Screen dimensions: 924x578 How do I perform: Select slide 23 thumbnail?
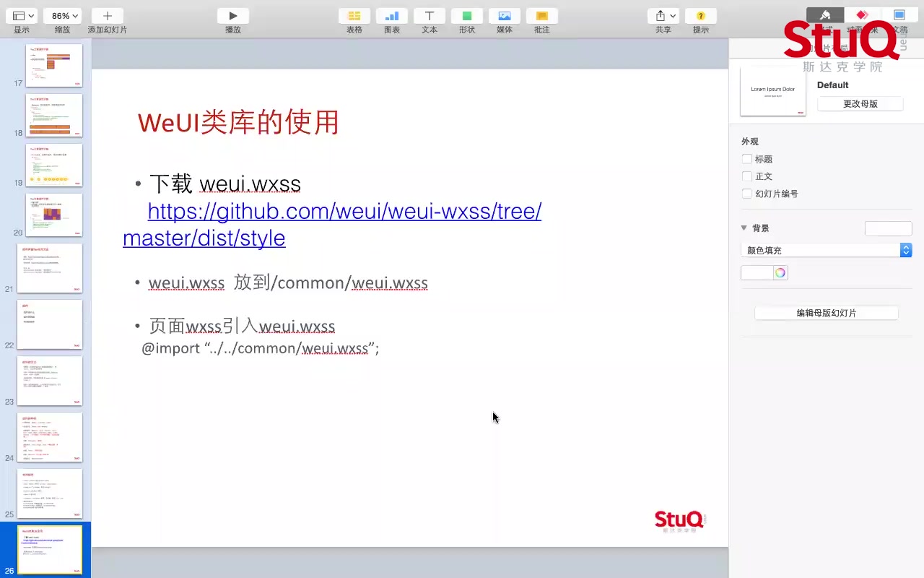coord(50,381)
